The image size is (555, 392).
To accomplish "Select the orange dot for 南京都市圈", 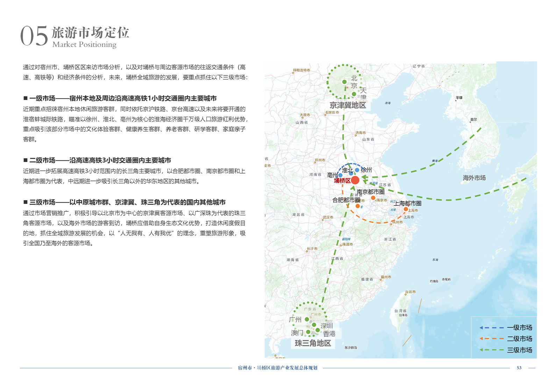I will [x=373, y=198].
